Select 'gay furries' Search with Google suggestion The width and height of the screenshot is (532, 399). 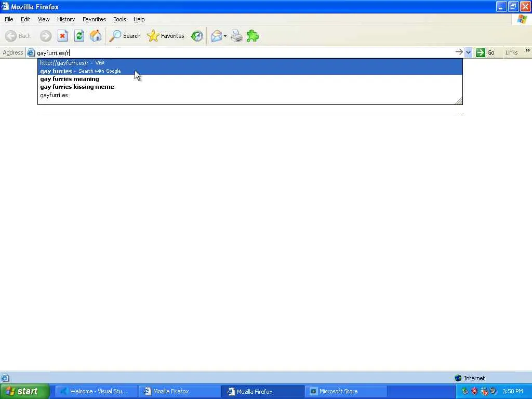click(x=250, y=71)
